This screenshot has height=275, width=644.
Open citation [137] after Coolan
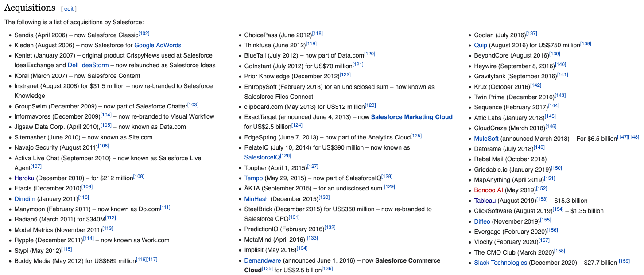coord(531,33)
